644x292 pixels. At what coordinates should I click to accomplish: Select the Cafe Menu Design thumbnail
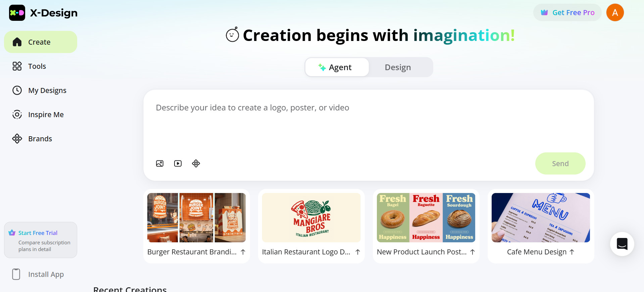(x=540, y=217)
